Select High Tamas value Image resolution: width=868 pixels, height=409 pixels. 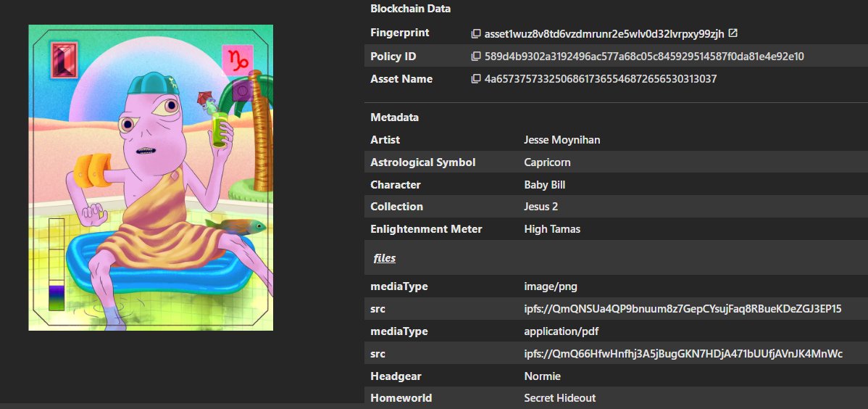(x=552, y=229)
